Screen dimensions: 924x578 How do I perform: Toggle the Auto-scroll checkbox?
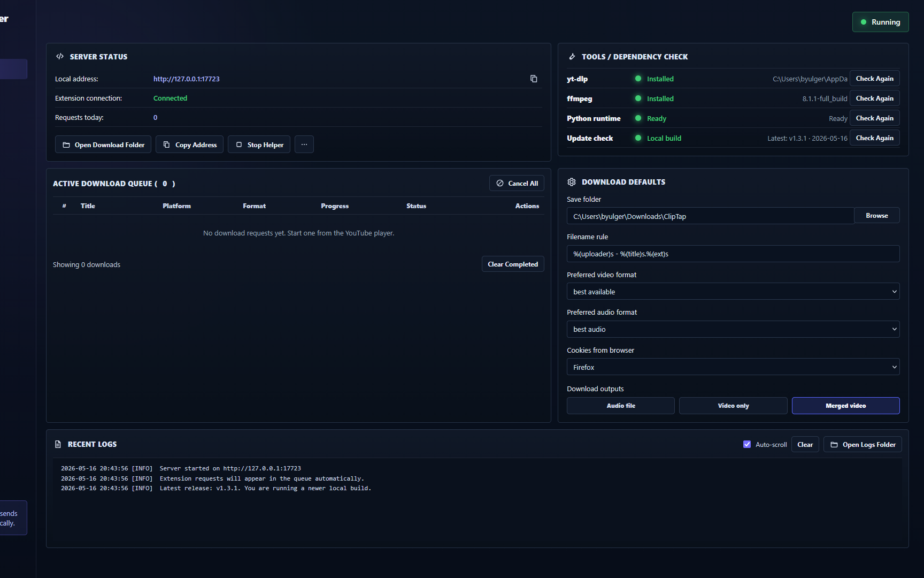[747, 444]
